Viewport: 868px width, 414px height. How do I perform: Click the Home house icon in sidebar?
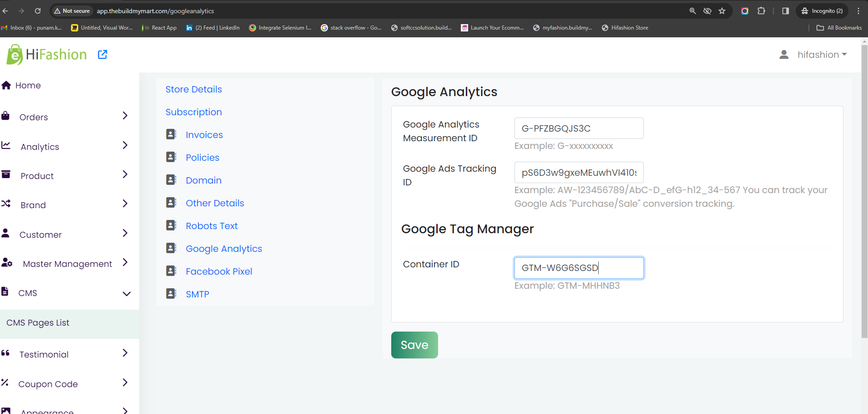(6, 85)
